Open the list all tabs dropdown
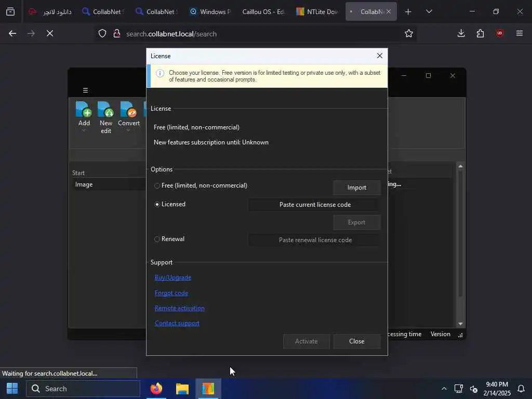 coord(429,11)
